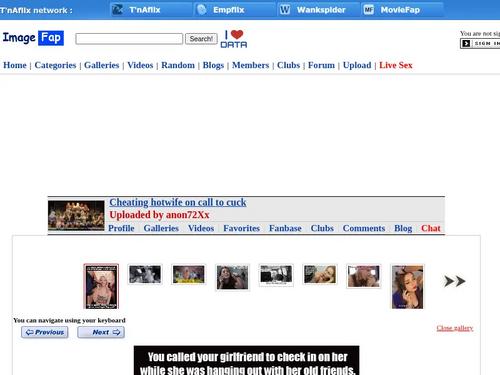Open the gallery title link
This screenshot has height=375, width=500.
click(178, 202)
